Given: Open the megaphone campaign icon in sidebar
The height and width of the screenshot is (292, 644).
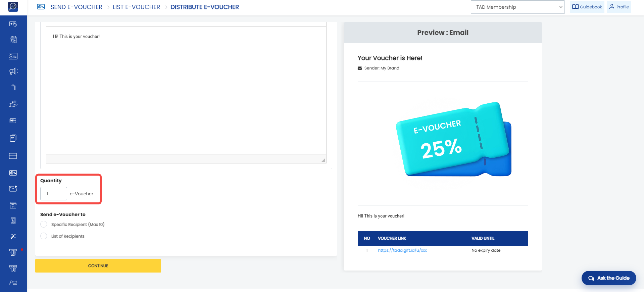Looking at the screenshot, I should [x=13, y=71].
